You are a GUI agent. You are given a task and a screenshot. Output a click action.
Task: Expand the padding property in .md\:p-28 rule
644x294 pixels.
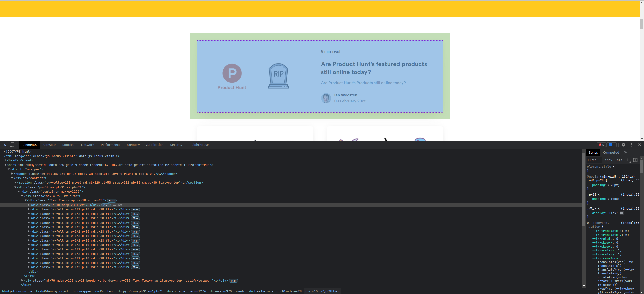[x=609, y=185]
